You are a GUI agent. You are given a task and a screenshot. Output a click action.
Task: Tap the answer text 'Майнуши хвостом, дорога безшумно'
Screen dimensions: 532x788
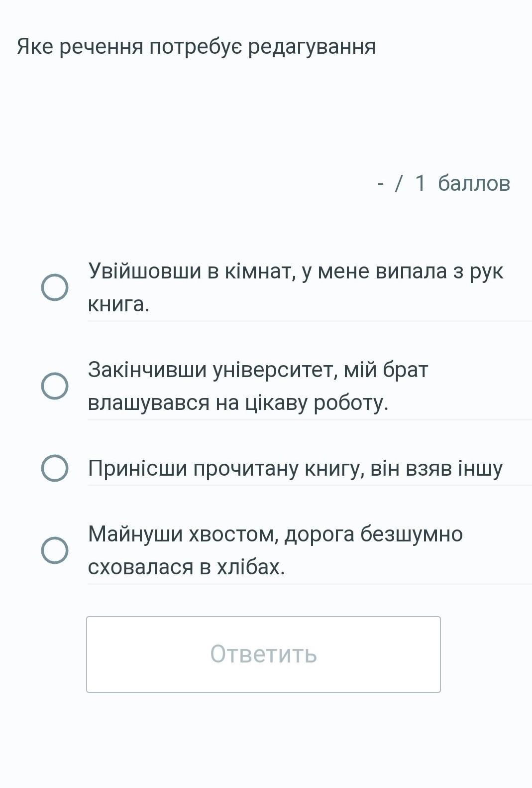point(275,534)
